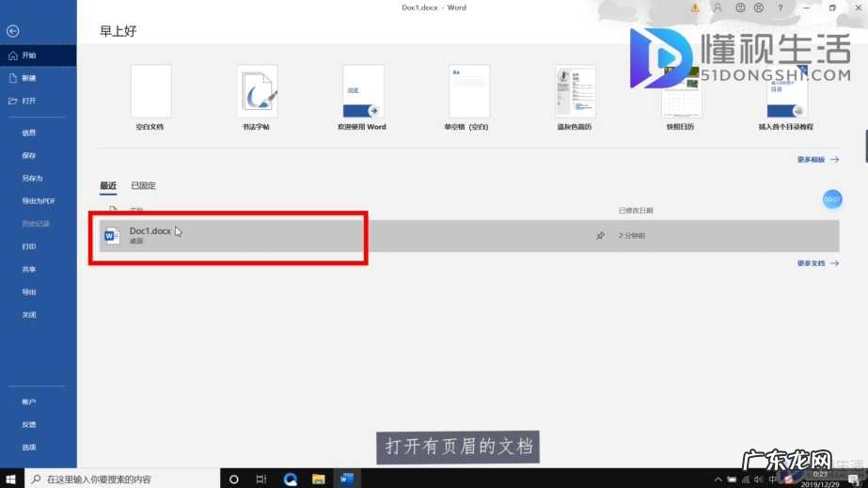
Task: Switch to the 最近 (Recent) tab
Action: 108,185
